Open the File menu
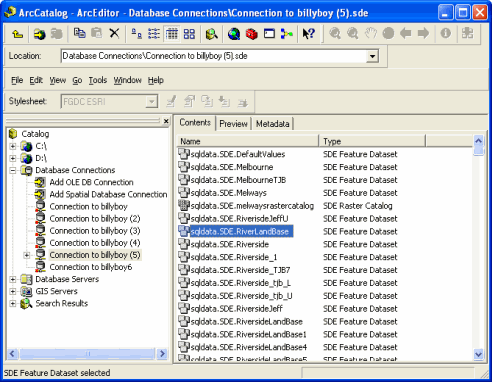This screenshot has height=382, width=492. point(17,80)
